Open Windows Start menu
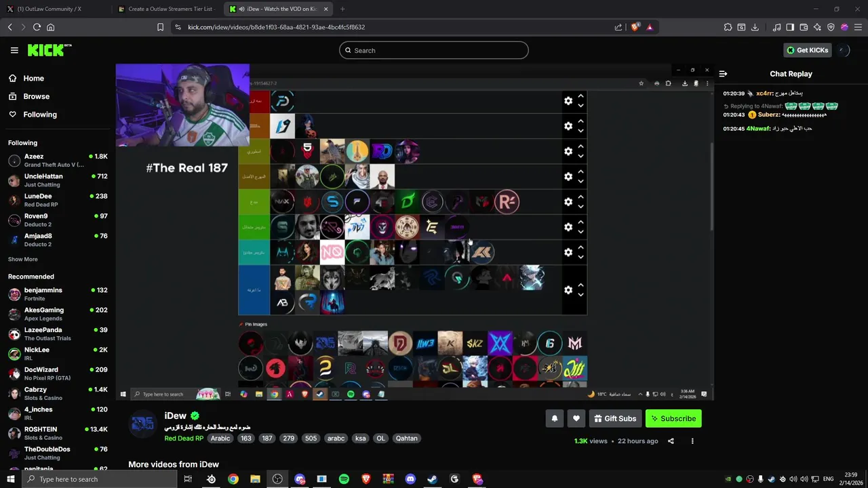 (10, 479)
